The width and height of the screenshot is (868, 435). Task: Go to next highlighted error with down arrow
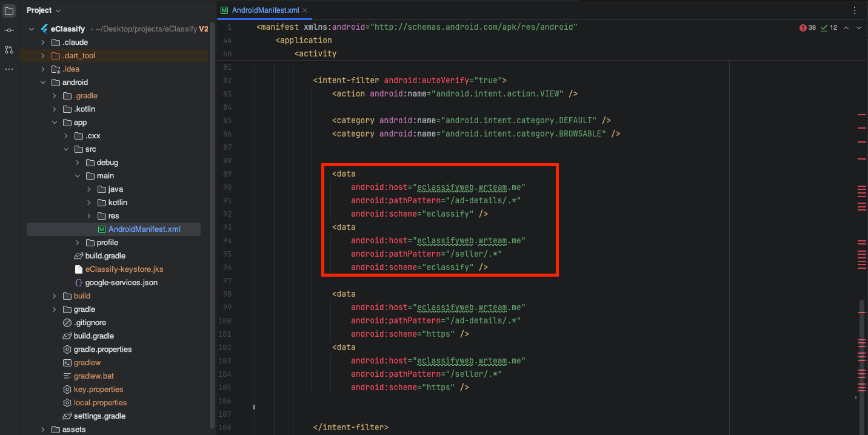(858, 27)
